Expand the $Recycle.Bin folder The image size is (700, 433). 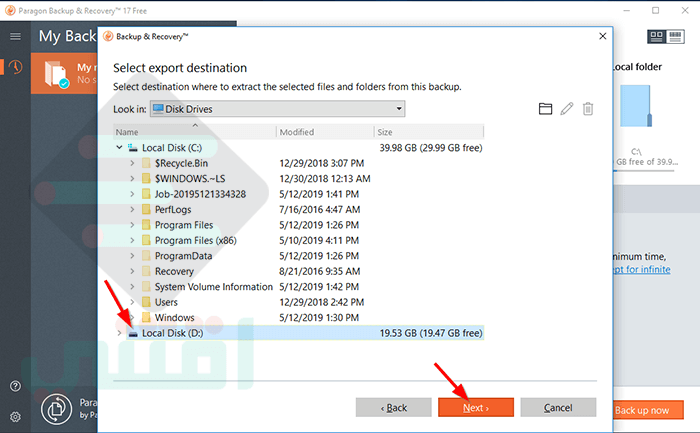[132, 163]
